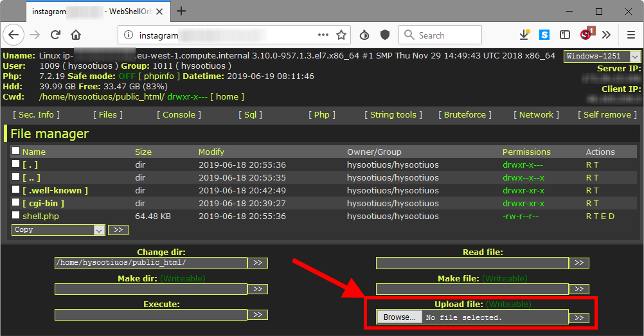Viewport: 644px width, 336px height.
Task: Click the drwxr-xr-x permissions of cgi-bin
Action: click(523, 203)
